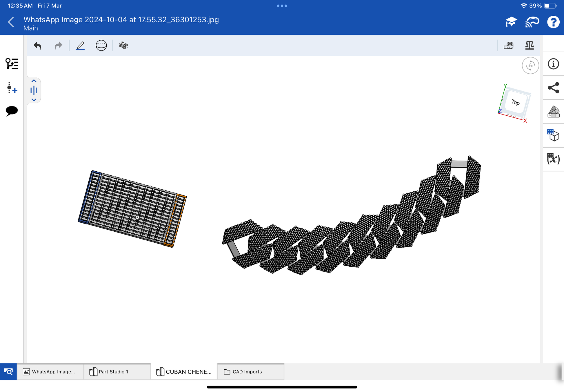Collapse rollback bar downward chevron
The width and height of the screenshot is (564, 392).
click(x=34, y=100)
